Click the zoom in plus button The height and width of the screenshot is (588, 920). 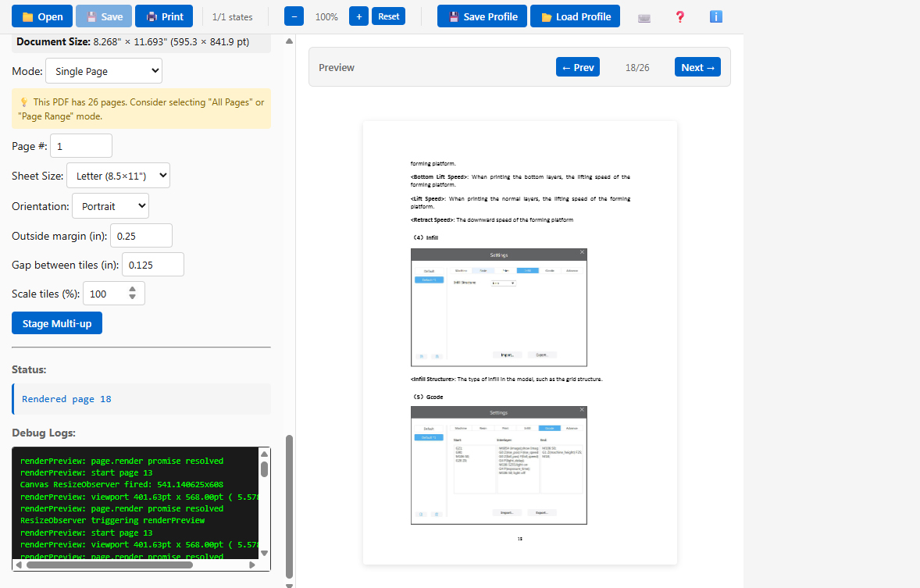pos(358,16)
